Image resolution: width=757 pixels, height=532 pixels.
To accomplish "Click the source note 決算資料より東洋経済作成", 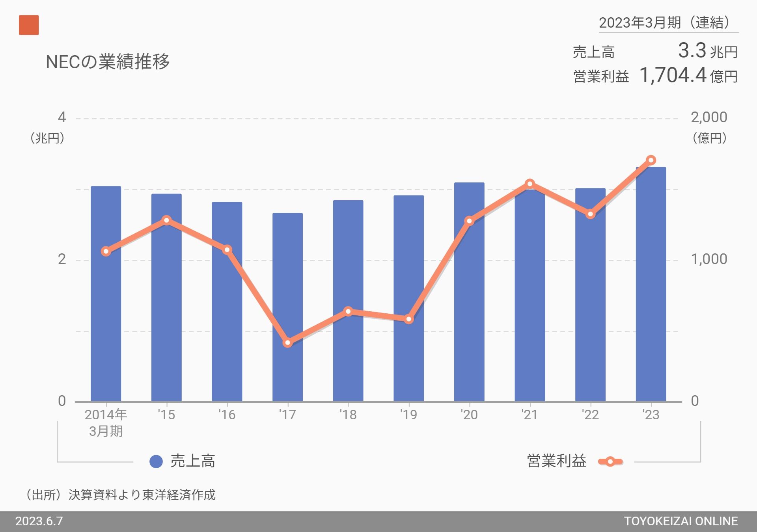I will [x=142, y=495].
